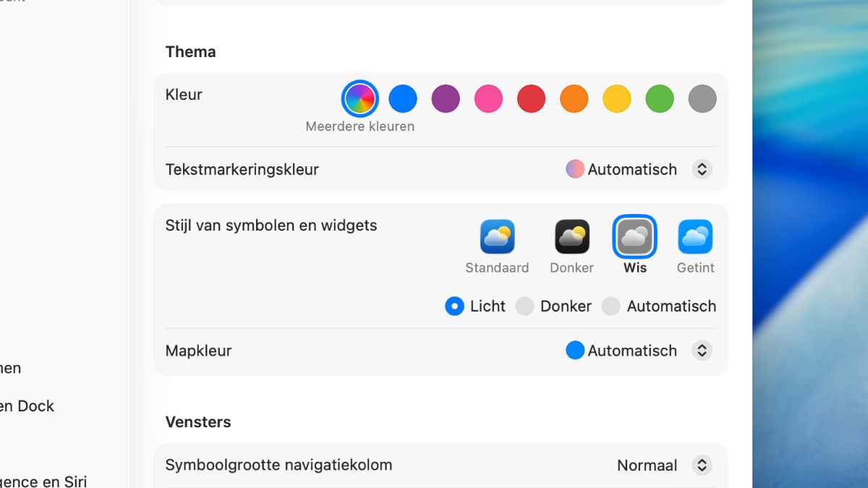Set the orange accent color
The height and width of the screenshot is (488, 868).
(574, 99)
